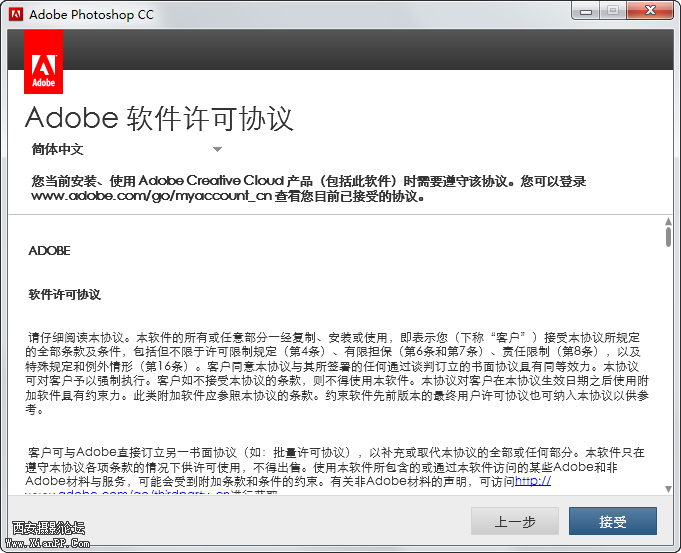
Task: Maximize the installer window
Action: [613, 10]
